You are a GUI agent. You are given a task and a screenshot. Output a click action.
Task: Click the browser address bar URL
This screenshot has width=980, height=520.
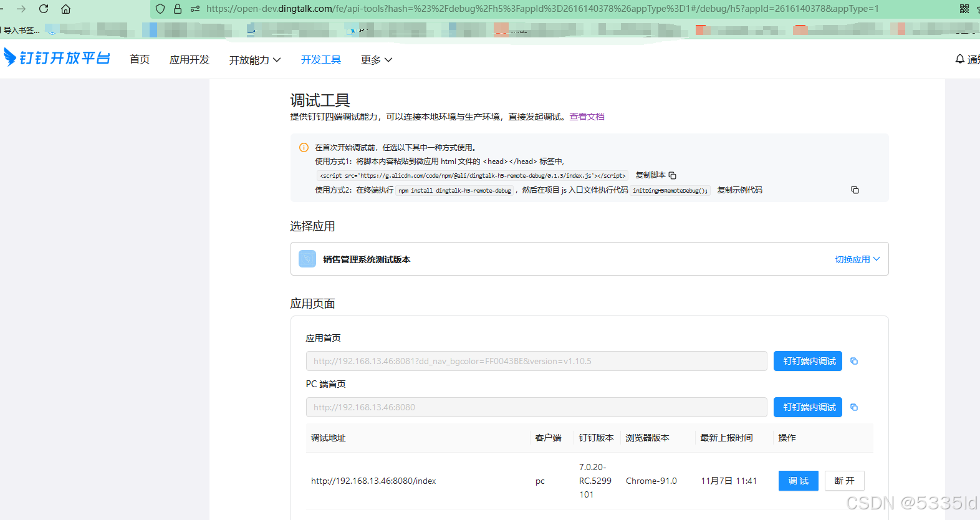click(542, 9)
